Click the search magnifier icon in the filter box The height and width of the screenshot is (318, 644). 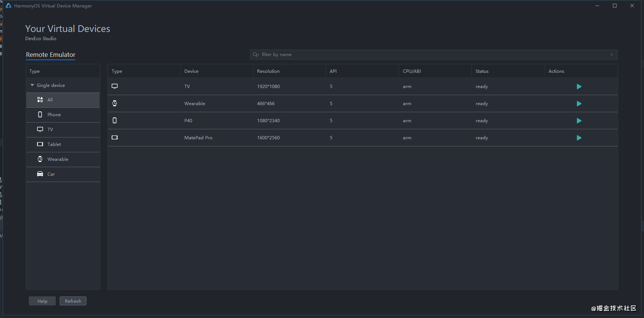coord(256,55)
